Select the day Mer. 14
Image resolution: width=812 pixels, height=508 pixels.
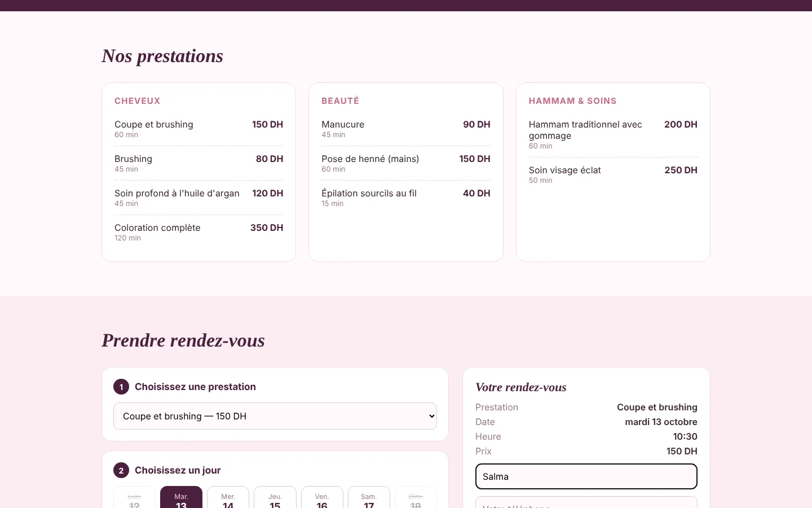click(x=228, y=497)
